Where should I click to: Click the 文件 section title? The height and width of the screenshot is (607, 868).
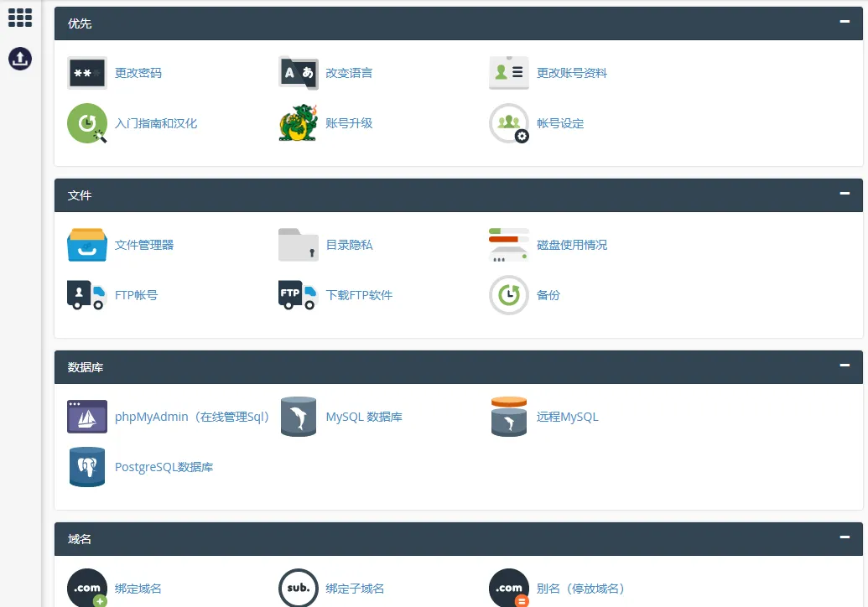pos(80,195)
